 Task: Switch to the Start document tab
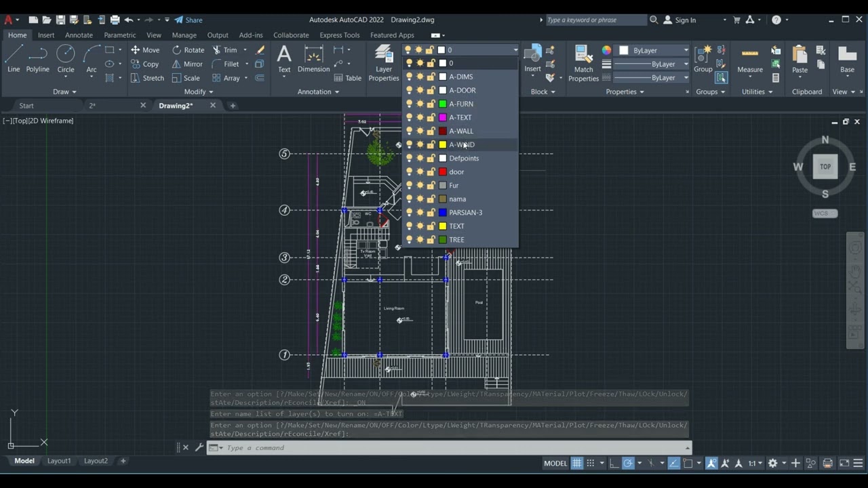point(26,106)
